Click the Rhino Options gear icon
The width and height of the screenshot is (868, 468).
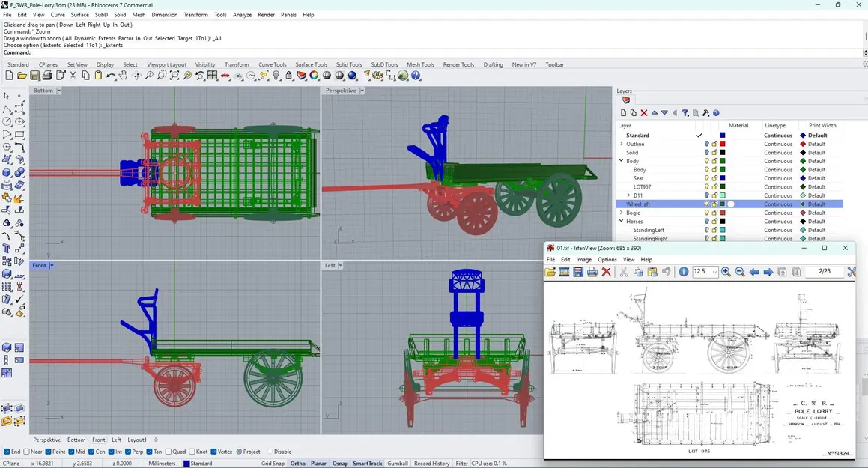click(377, 76)
